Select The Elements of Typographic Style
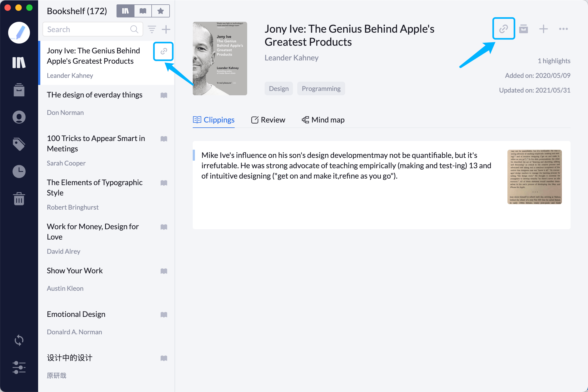588x392 pixels. coord(107,195)
